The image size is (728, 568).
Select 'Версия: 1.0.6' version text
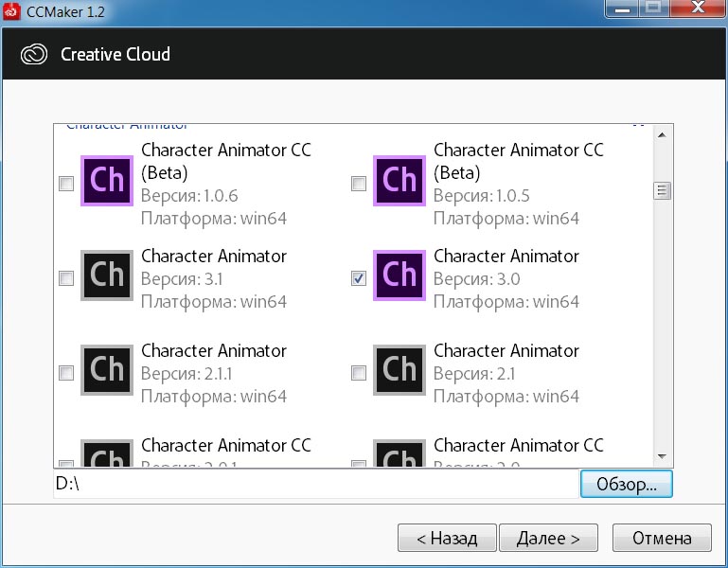click(x=189, y=196)
